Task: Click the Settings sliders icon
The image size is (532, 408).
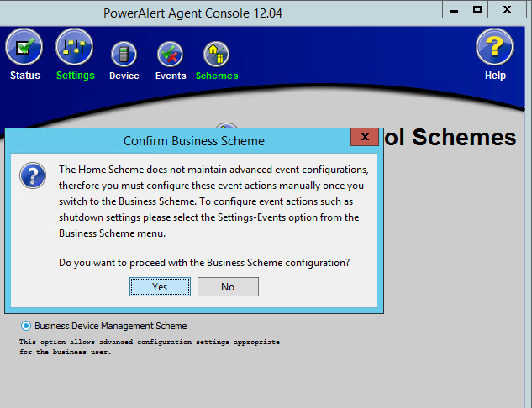Action: click(74, 47)
